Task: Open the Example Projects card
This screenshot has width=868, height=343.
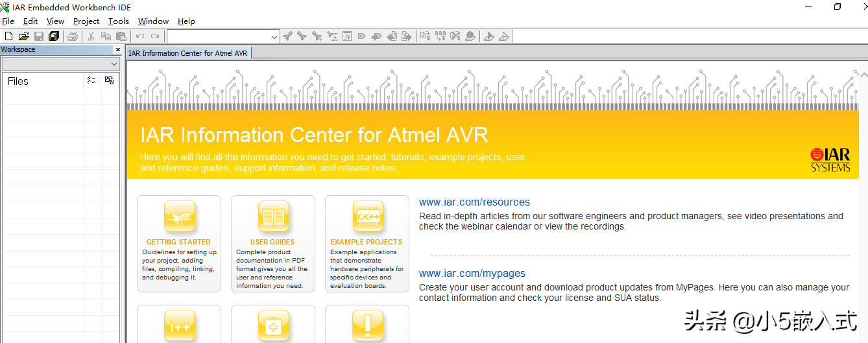Action: point(367,244)
